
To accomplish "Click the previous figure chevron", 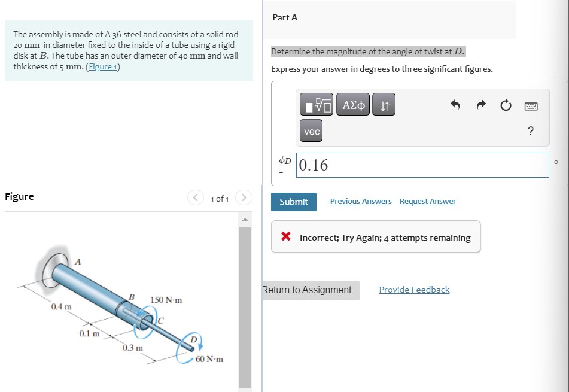I will [195, 197].
